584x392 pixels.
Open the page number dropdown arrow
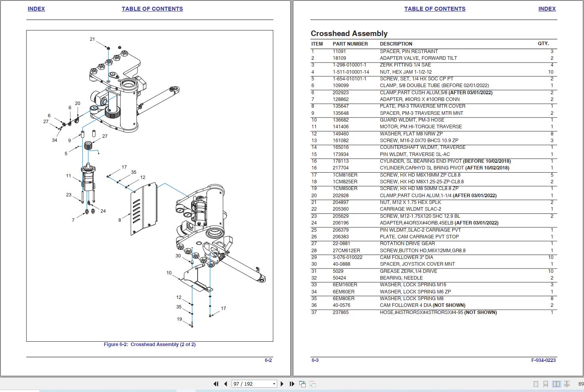(x=274, y=384)
